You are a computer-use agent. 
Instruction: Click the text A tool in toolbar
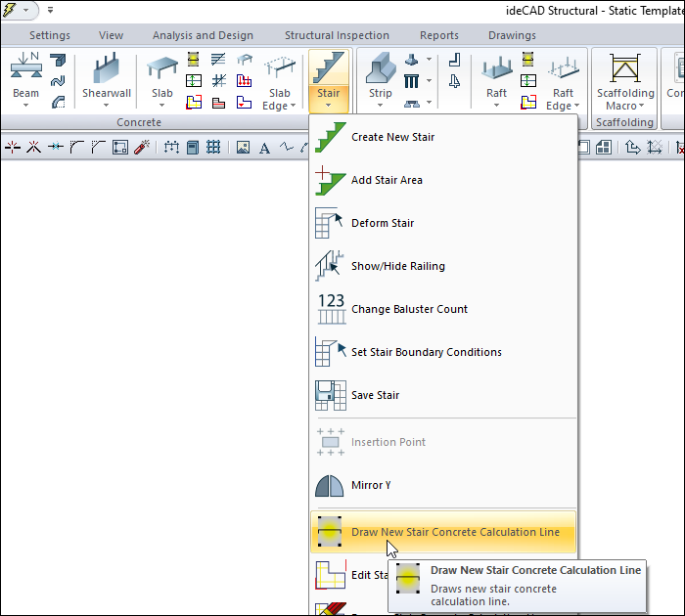coord(264,148)
